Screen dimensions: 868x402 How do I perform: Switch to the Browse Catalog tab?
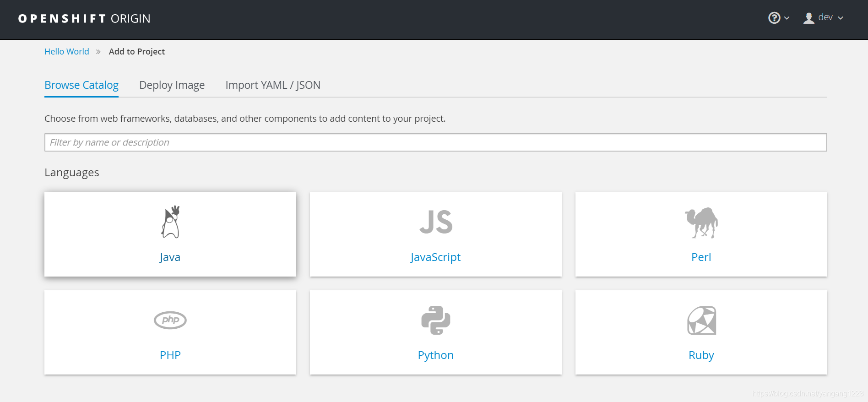pyautogui.click(x=81, y=85)
